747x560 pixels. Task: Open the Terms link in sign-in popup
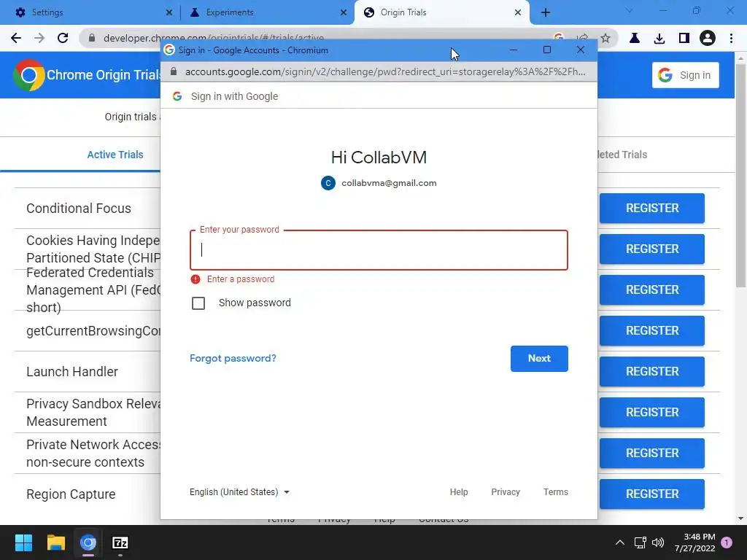pos(555,492)
